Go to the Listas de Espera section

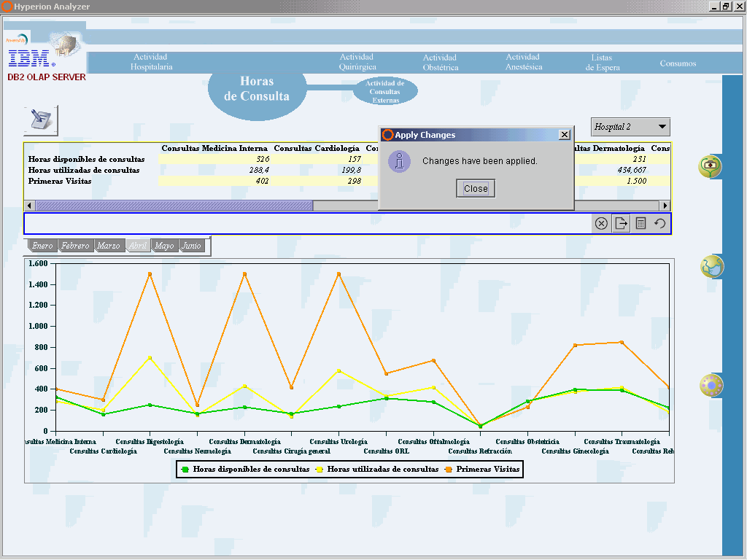603,63
